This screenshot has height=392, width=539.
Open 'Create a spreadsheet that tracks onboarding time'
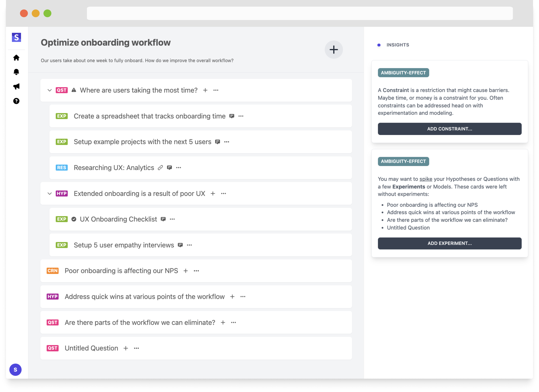(150, 116)
